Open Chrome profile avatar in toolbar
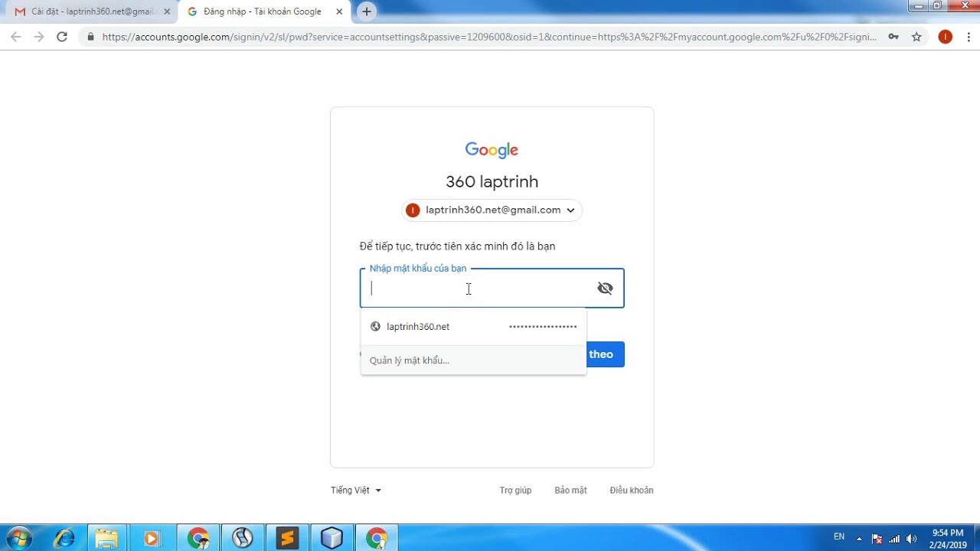This screenshot has height=551, width=980. tap(946, 37)
